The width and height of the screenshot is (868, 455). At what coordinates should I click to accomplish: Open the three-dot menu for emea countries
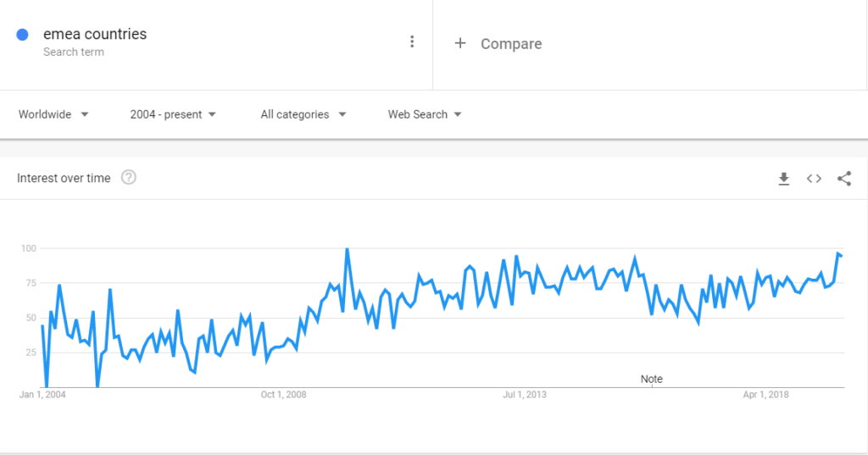(412, 42)
